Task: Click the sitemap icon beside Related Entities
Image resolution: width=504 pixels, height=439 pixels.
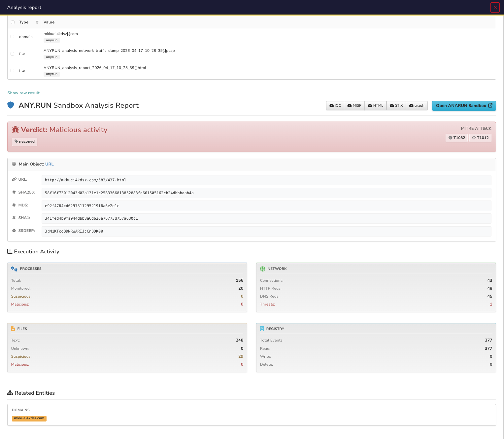Action: [x=10, y=393]
